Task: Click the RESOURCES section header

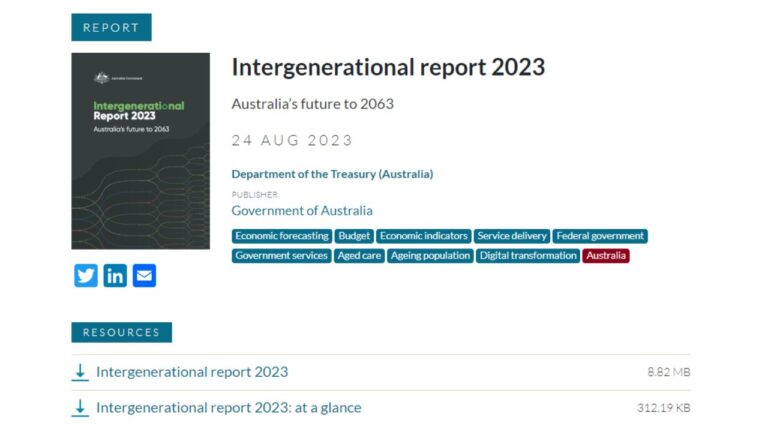Action: [121, 333]
